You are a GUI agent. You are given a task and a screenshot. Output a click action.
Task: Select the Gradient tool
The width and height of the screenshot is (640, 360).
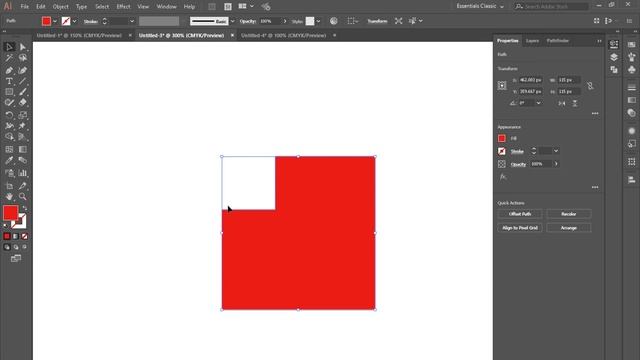23,149
